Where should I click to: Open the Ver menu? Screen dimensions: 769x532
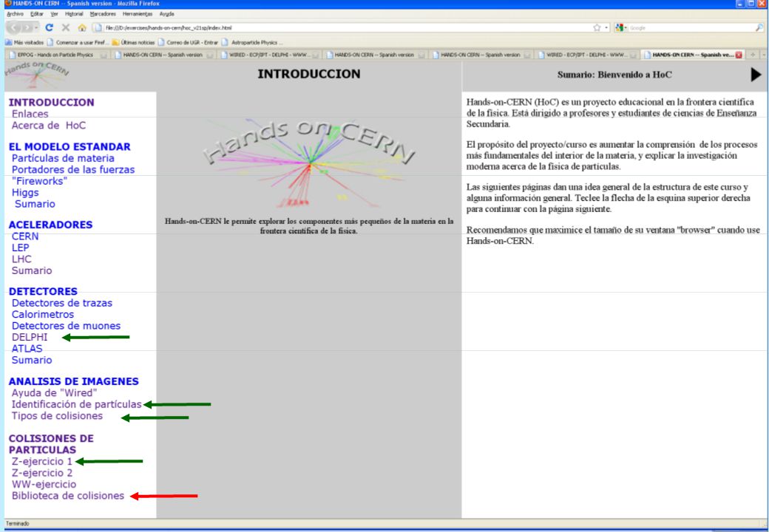54,14
